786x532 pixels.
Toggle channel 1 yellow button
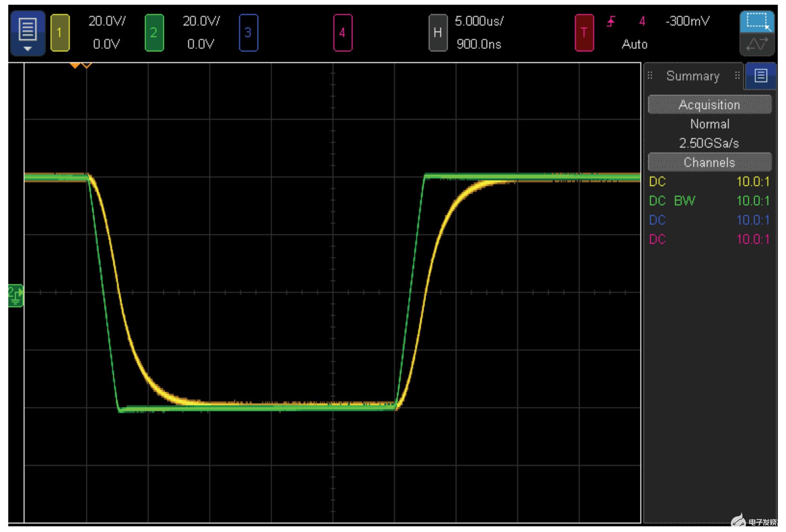(x=60, y=33)
